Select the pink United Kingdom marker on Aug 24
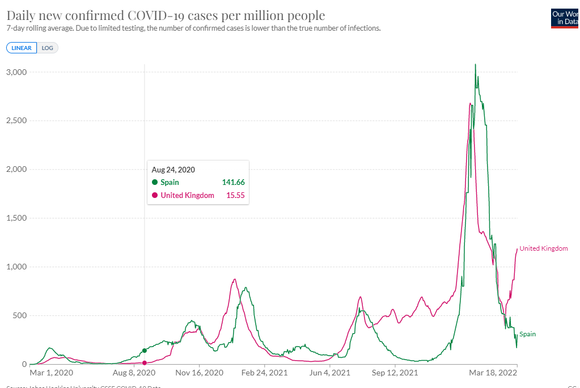 tap(145, 363)
